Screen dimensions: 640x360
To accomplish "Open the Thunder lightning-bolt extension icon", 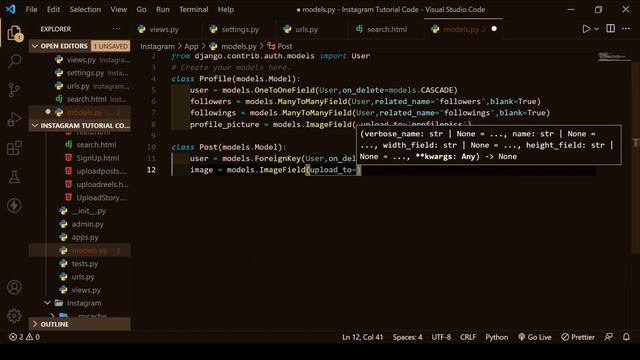I will click(14, 205).
